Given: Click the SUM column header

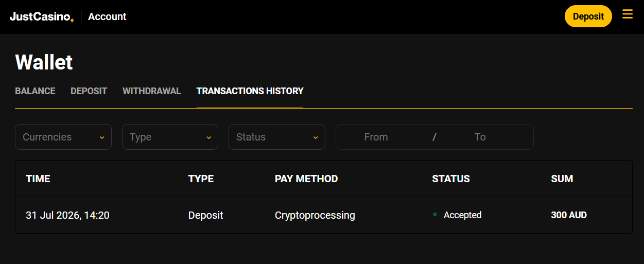Looking at the screenshot, I should pos(562,179).
